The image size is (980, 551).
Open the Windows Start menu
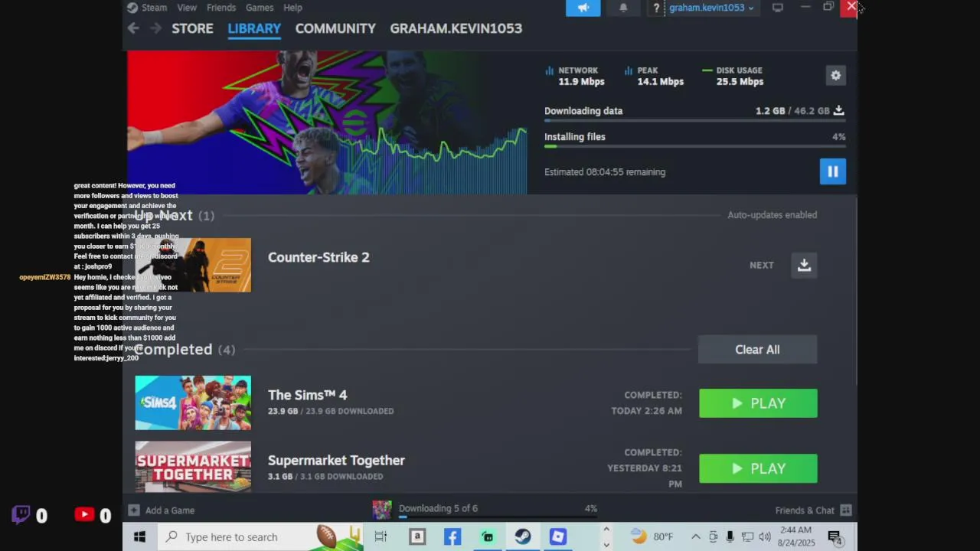[139, 537]
